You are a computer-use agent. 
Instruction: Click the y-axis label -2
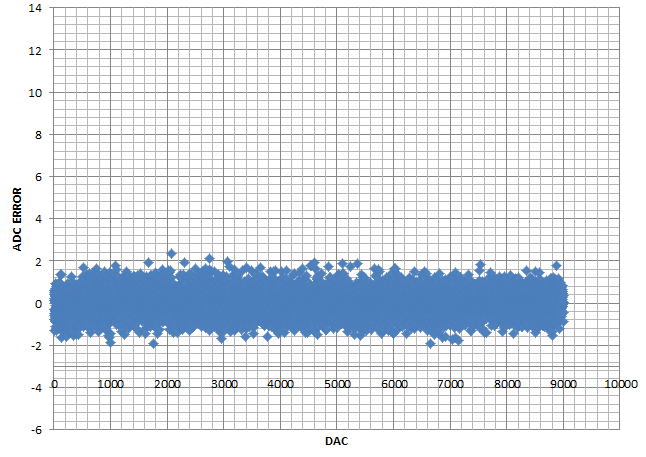tap(37, 346)
